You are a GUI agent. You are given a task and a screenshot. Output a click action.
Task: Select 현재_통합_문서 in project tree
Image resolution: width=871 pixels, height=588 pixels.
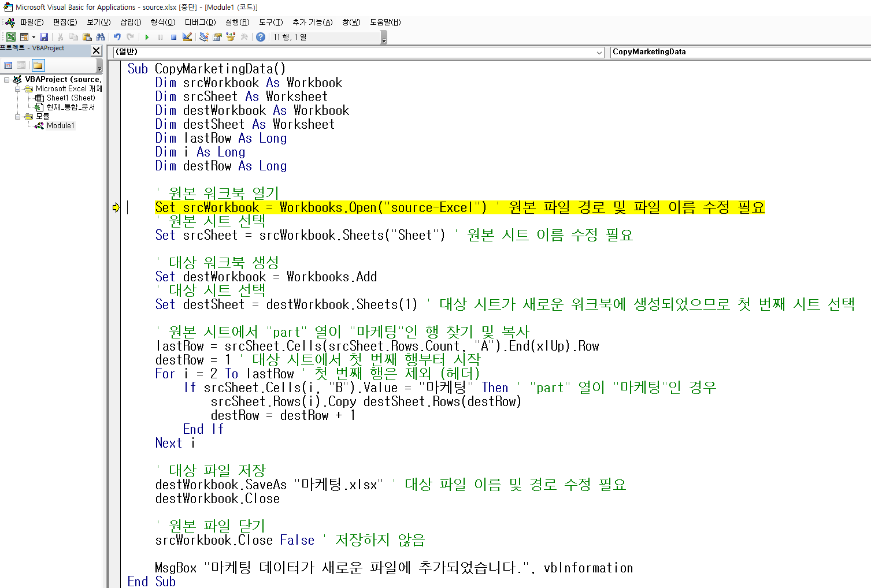click(x=71, y=107)
